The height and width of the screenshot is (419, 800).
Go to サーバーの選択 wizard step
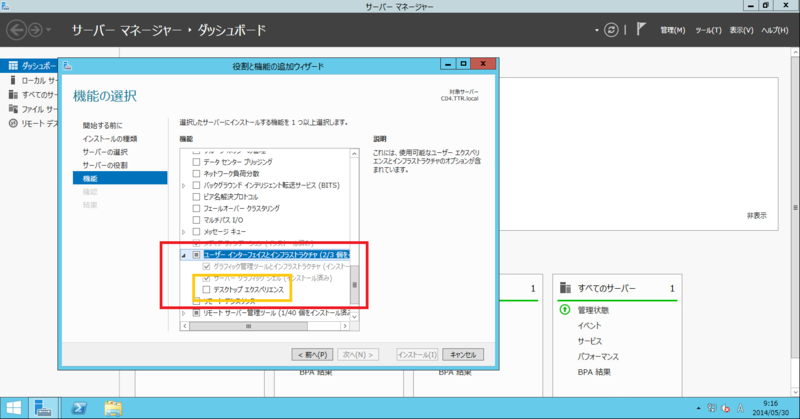click(105, 152)
